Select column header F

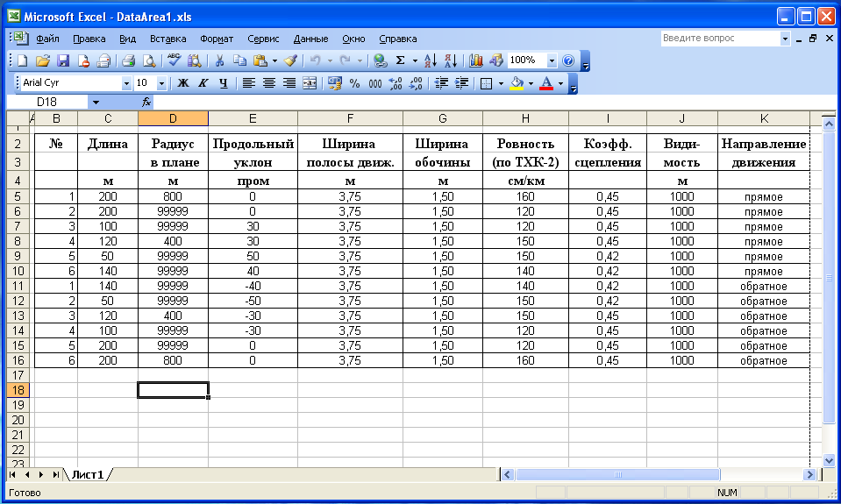[x=350, y=118]
